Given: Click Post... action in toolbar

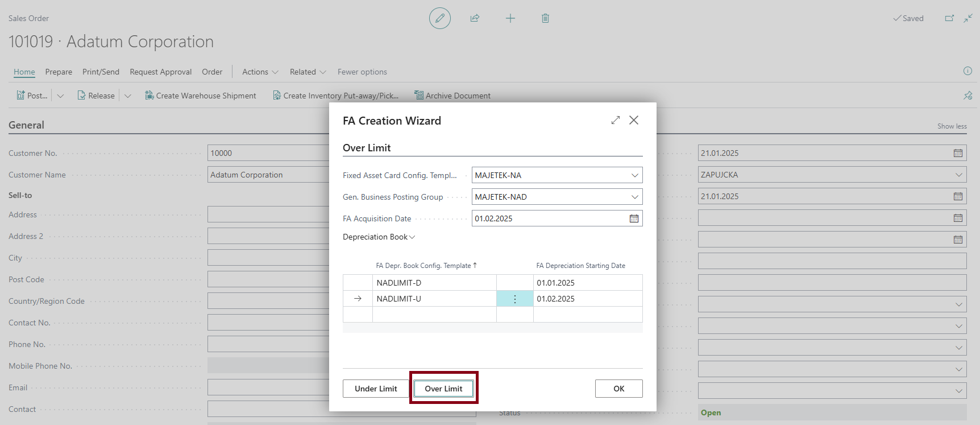Looking at the screenshot, I should pos(32,96).
